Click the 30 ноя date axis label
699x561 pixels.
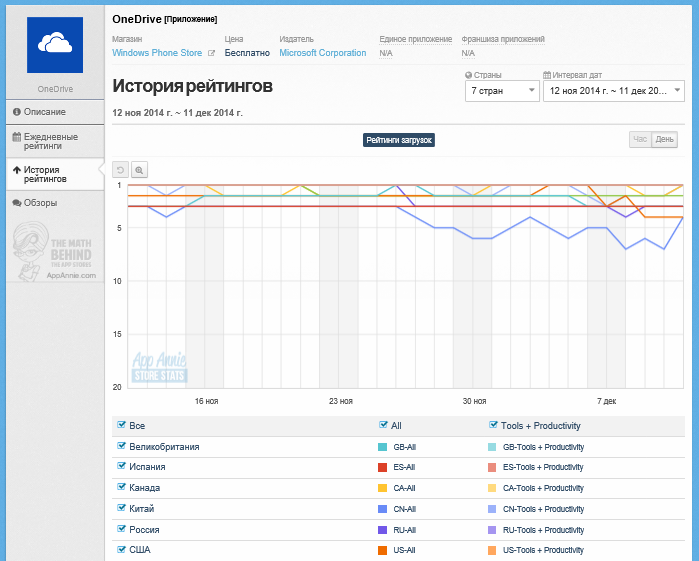(x=474, y=401)
